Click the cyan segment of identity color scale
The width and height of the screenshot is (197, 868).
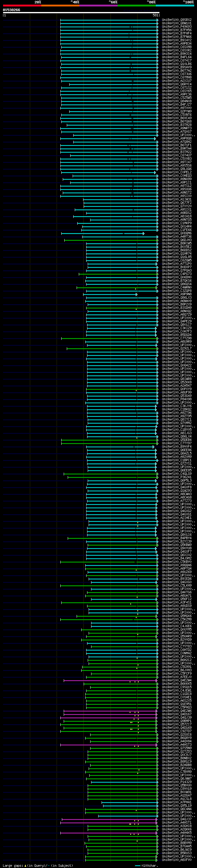(175, 6)
